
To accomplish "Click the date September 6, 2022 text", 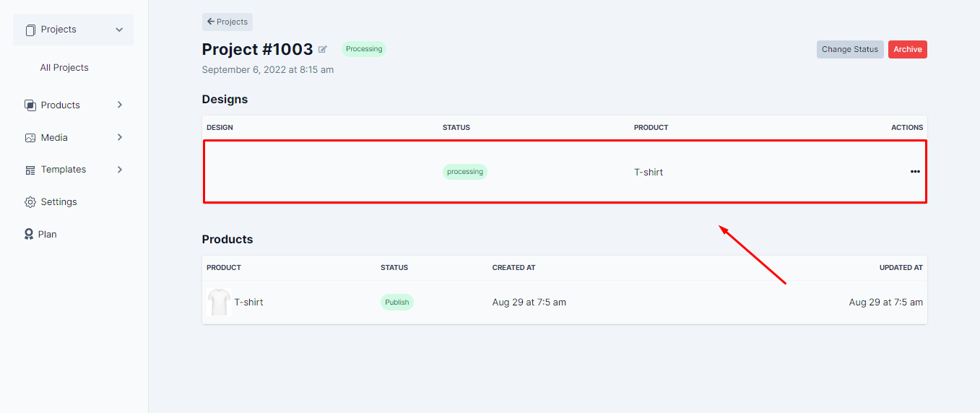I will click(268, 70).
